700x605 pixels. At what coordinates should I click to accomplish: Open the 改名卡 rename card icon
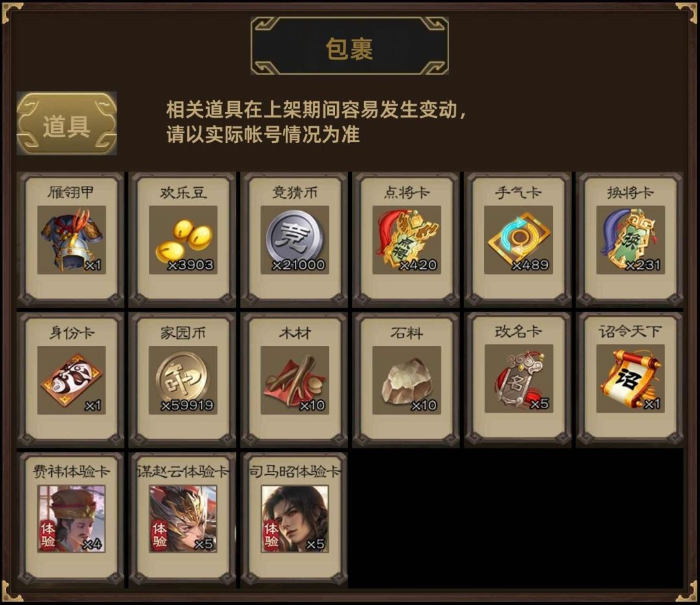[519, 379]
